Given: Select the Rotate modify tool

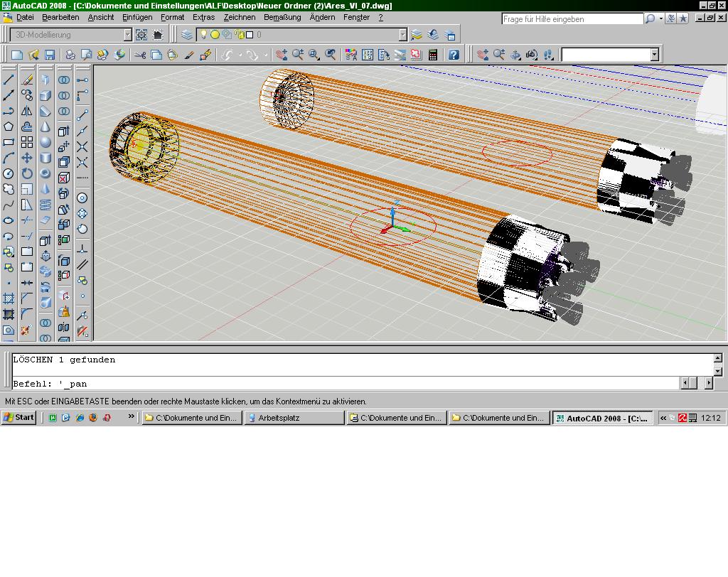Looking at the screenshot, I should pos(27,173).
